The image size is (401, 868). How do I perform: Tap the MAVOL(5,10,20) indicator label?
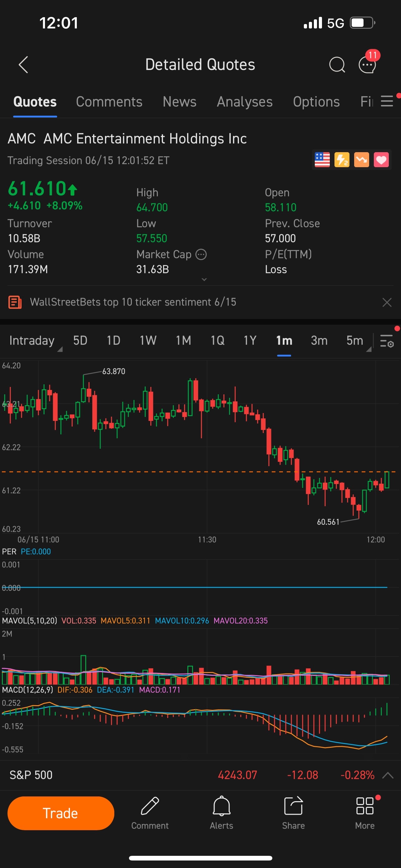click(30, 621)
